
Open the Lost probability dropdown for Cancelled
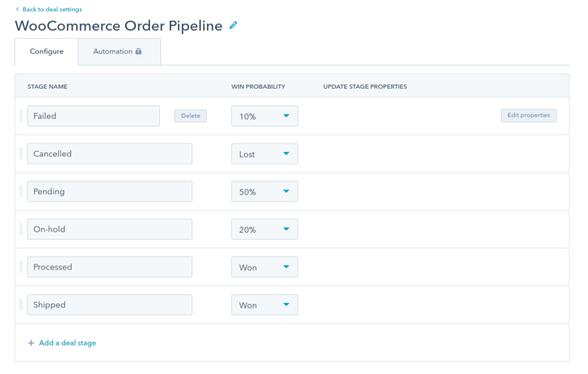(x=264, y=154)
